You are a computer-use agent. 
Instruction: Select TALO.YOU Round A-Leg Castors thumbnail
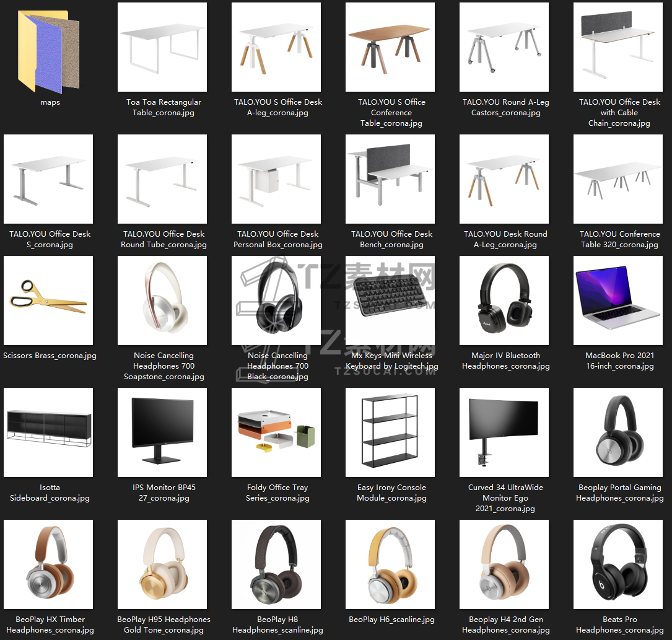(504, 47)
